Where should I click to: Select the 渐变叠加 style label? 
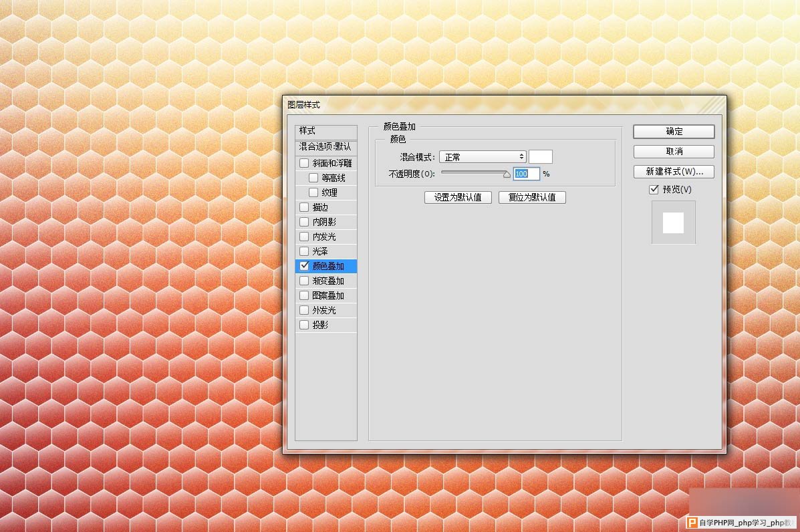329,281
